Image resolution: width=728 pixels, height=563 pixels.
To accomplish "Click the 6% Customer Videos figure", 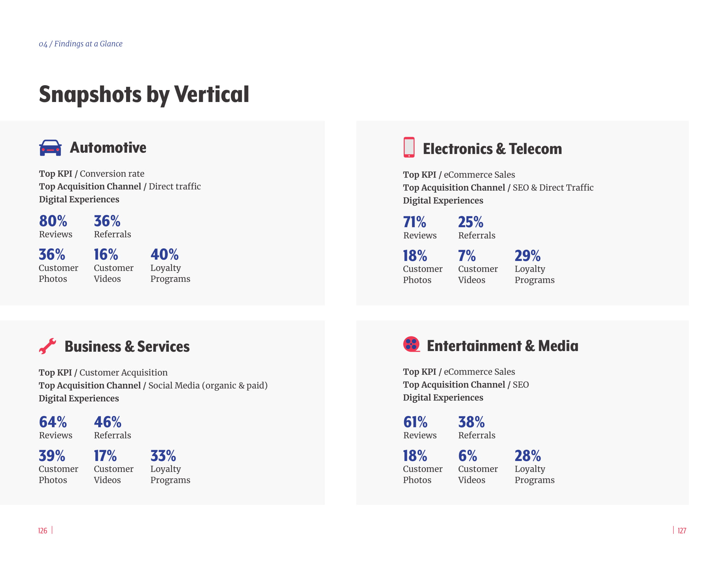I will pos(467,456).
